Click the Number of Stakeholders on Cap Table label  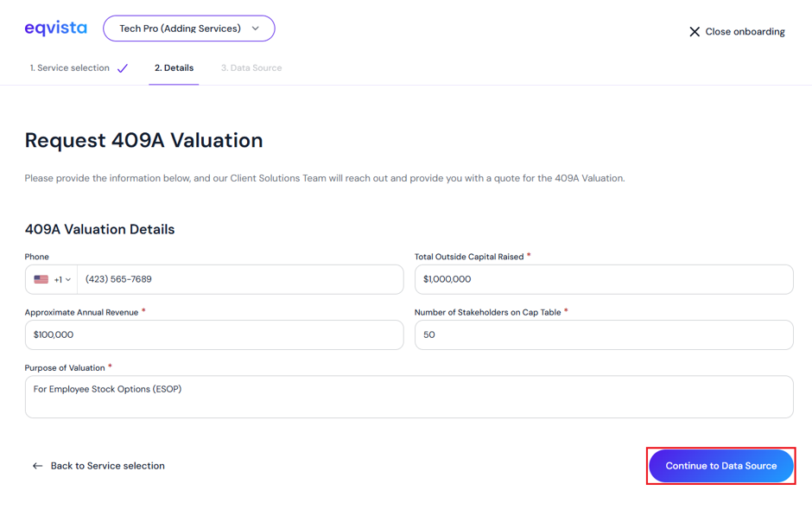click(x=488, y=312)
